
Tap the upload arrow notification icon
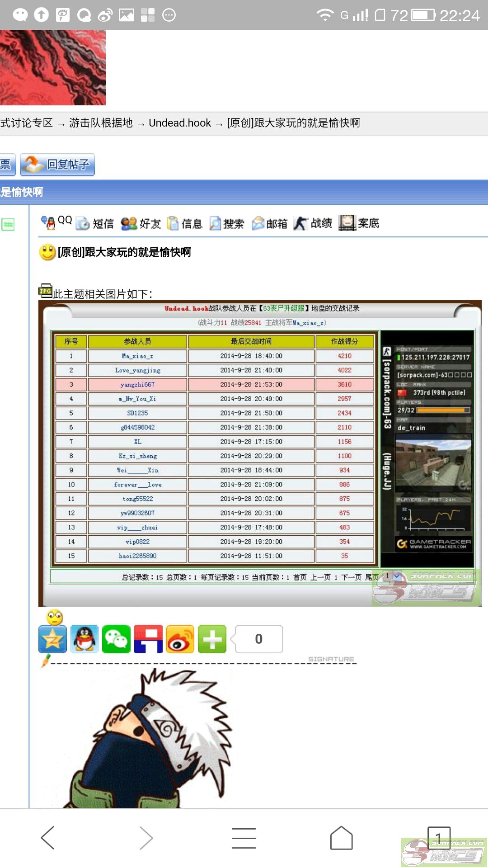tap(41, 15)
